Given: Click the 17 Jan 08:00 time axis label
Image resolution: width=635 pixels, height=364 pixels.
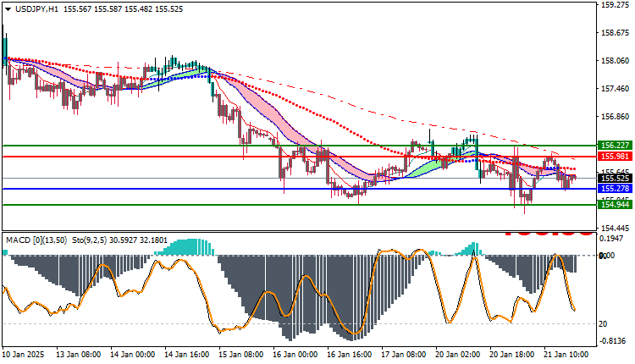Looking at the screenshot, I should click(403, 355).
